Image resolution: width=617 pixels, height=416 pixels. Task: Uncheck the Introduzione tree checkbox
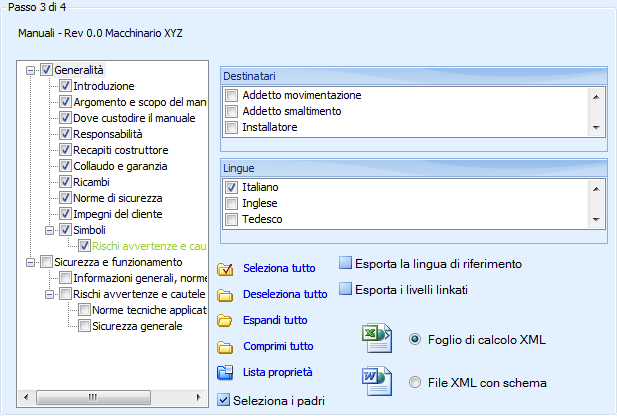(65, 86)
